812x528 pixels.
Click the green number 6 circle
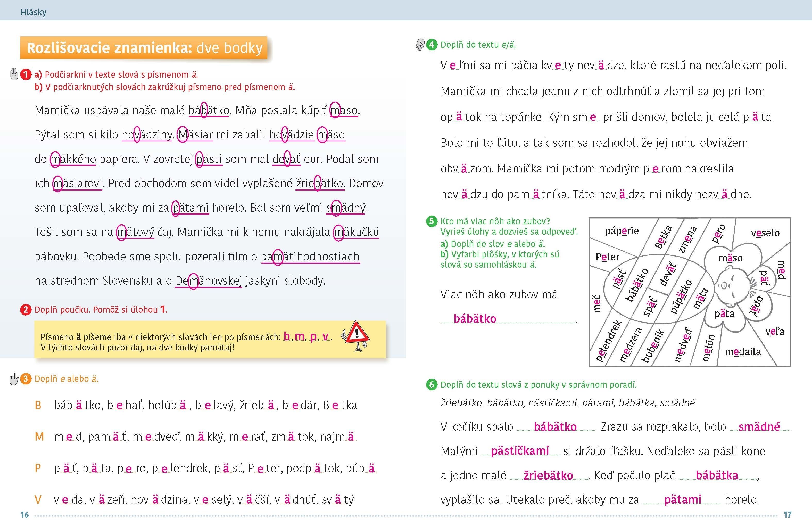click(x=432, y=385)
